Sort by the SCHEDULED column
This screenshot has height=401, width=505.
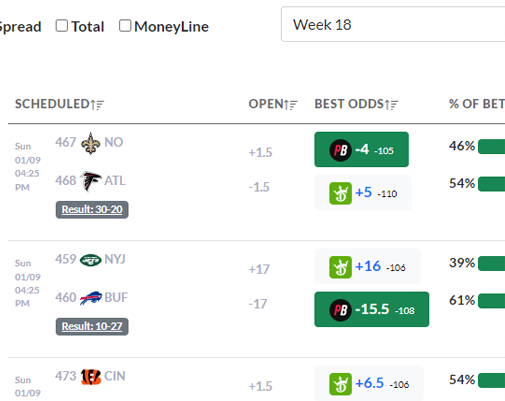[x=59, y=104]
